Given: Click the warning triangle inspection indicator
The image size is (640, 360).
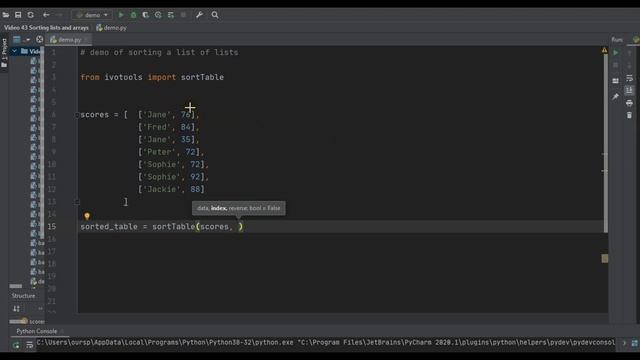Looking at the screenshot, I should pos(604,50).
